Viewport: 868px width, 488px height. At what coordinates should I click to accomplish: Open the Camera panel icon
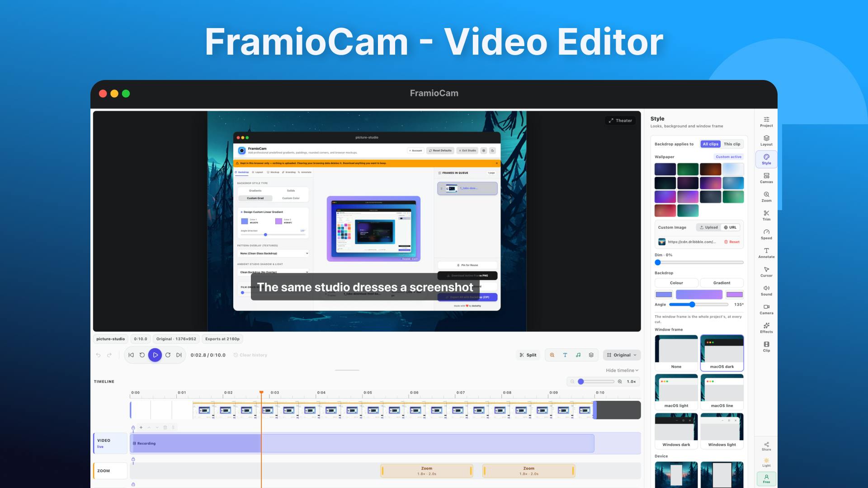[766, 310]
